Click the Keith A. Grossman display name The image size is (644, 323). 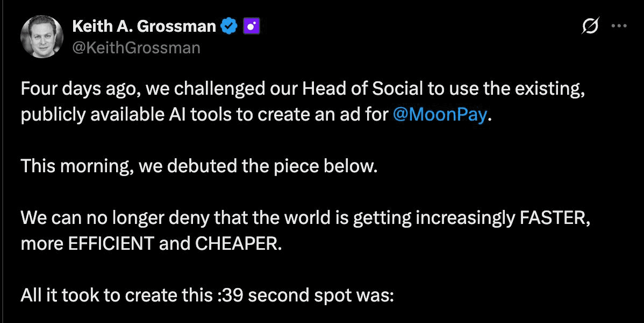[x=144, y=27]
